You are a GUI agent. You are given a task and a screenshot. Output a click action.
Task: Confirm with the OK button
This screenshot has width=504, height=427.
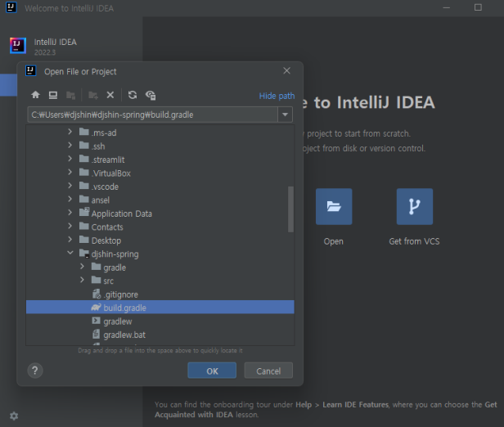click(212, 371)
